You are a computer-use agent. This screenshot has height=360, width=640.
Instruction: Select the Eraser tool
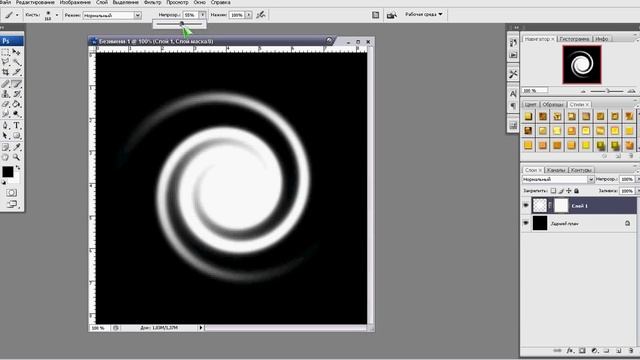[x=6, y=104]
